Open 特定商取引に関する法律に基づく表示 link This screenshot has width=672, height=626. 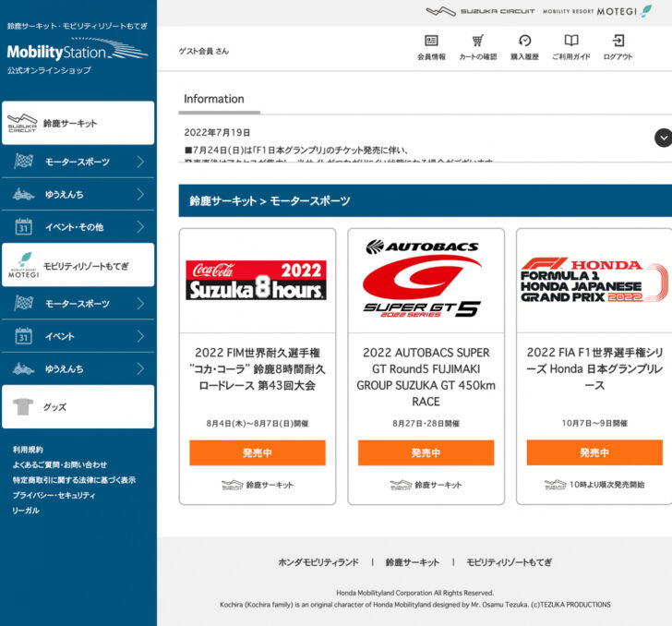point(74,480)
